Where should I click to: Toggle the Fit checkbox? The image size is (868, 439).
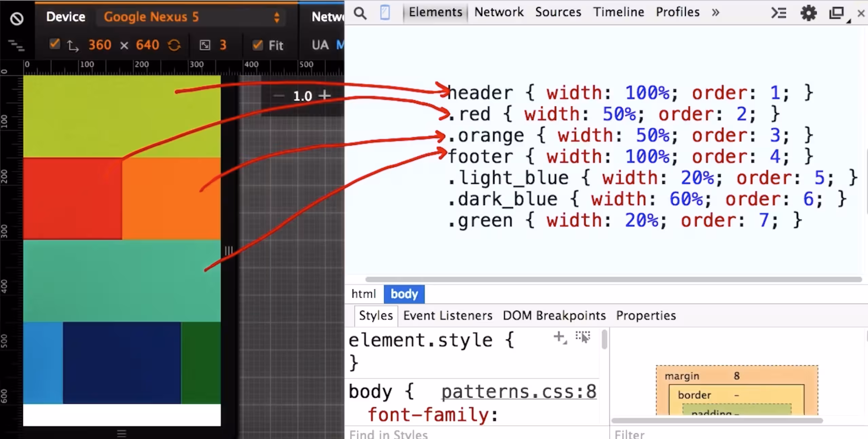pos(258,45)
